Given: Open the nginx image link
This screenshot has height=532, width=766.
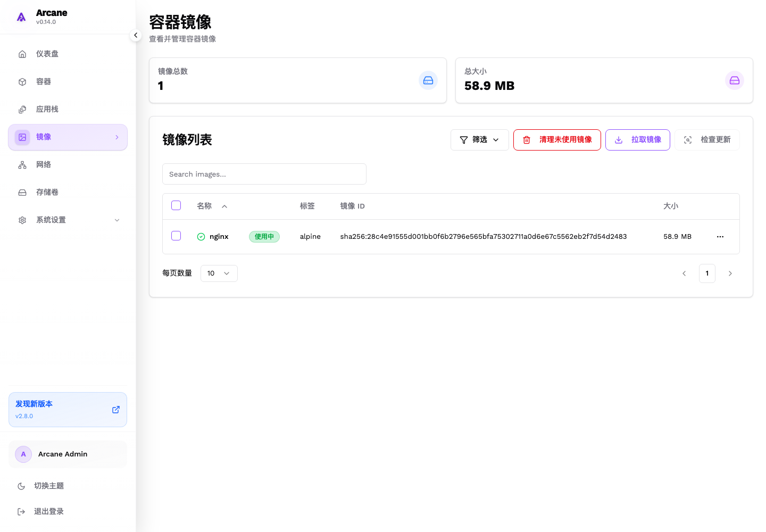Looking at the screenshot, I should coord(219,237).
